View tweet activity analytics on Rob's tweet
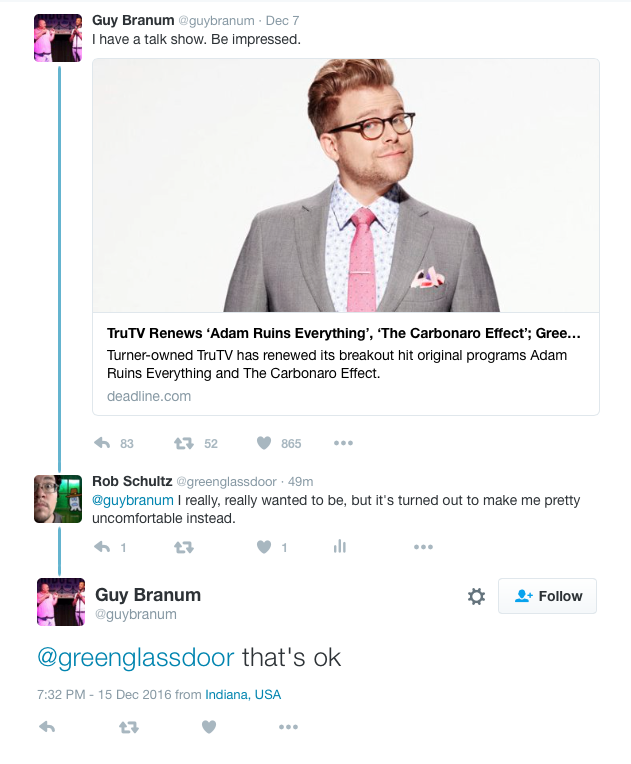This screenshot has height=764, width=631. click(x=340, y=546)
